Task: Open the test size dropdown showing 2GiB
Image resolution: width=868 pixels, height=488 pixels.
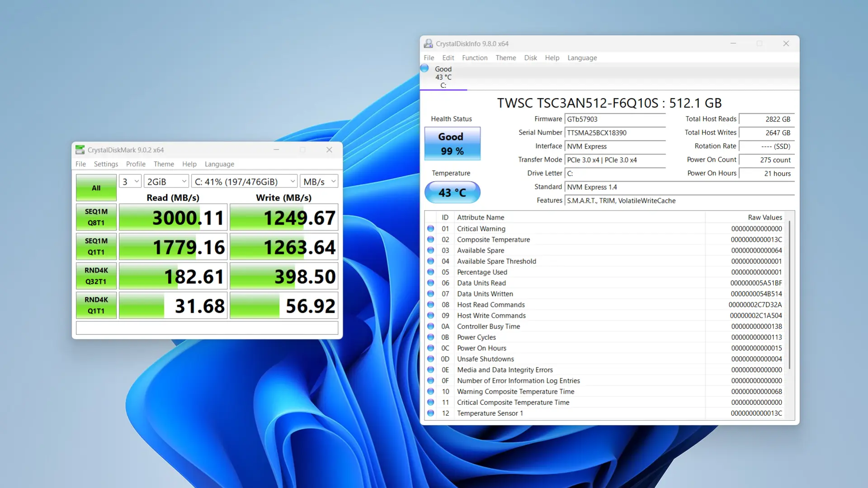Action: (166, 181)
